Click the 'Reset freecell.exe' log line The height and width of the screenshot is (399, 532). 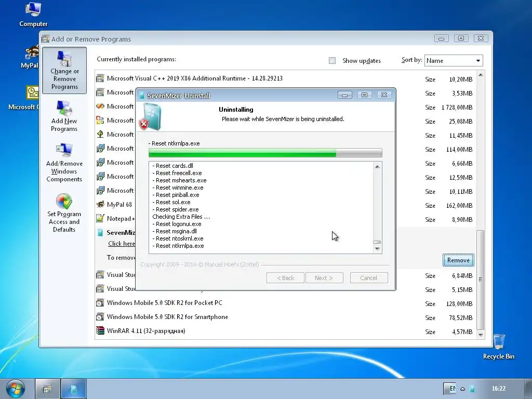click(177, 173)
